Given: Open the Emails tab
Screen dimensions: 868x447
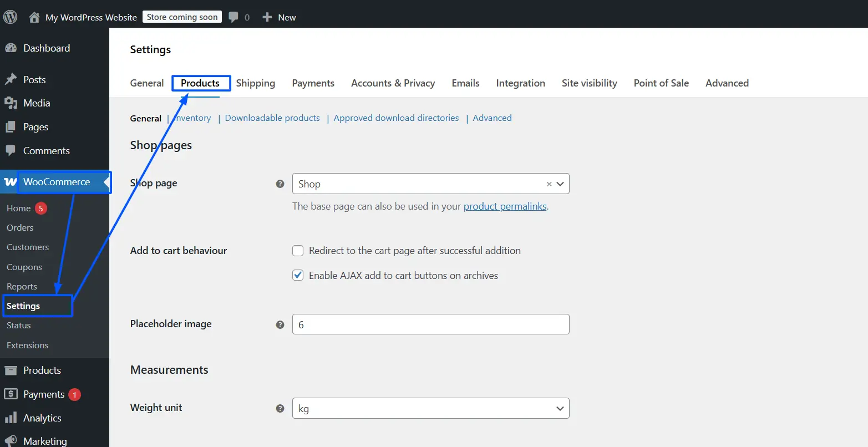Looking at the screenshot, I should pos(466,83).
